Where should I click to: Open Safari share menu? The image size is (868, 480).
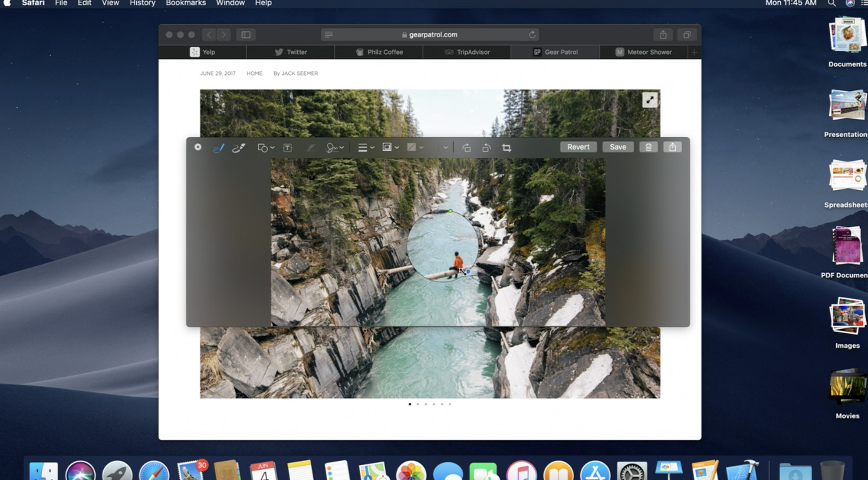[x=663, y=35]
